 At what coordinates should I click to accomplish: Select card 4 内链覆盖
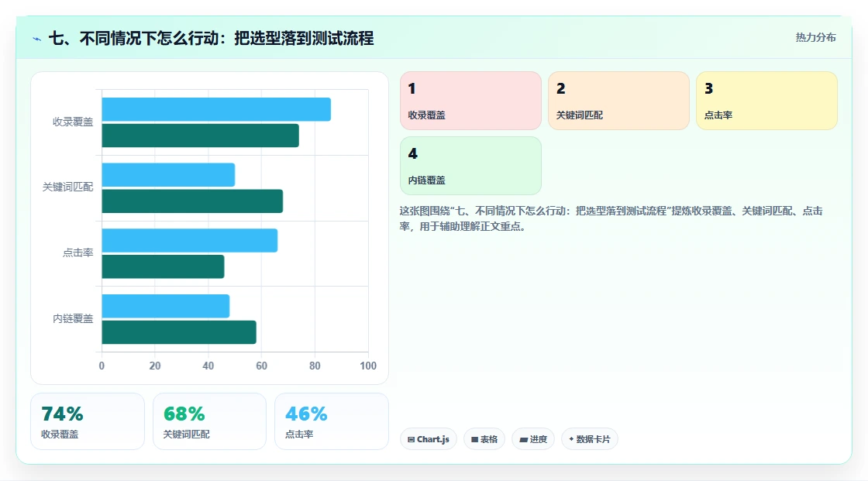click(470, 166)
